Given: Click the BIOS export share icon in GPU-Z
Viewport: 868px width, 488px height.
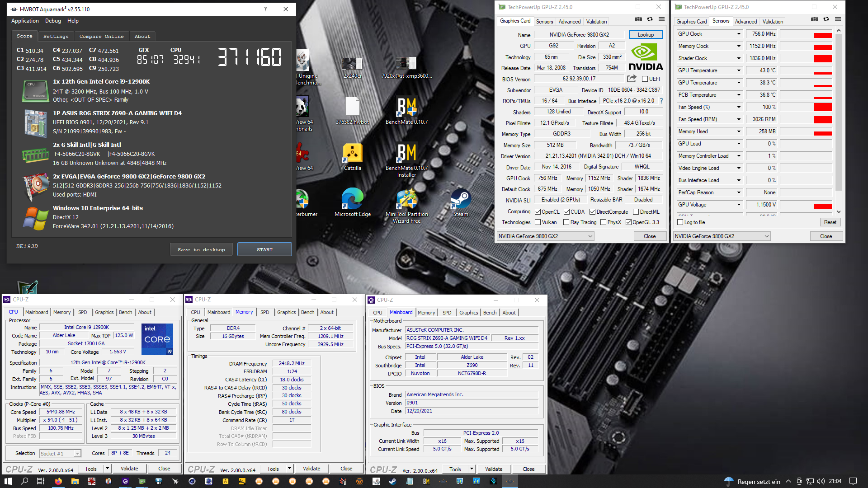Looking at the screenshot, I should (x=632, y=79).
